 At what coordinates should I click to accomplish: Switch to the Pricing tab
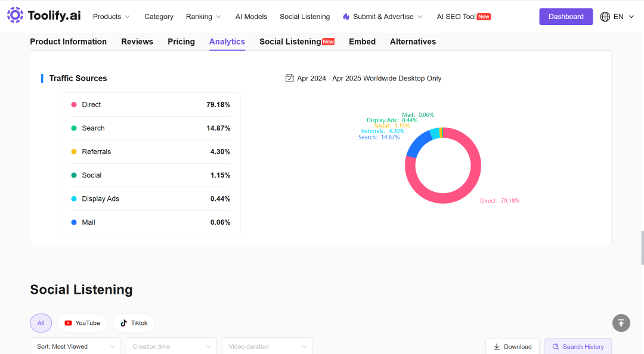coord(181,42)
